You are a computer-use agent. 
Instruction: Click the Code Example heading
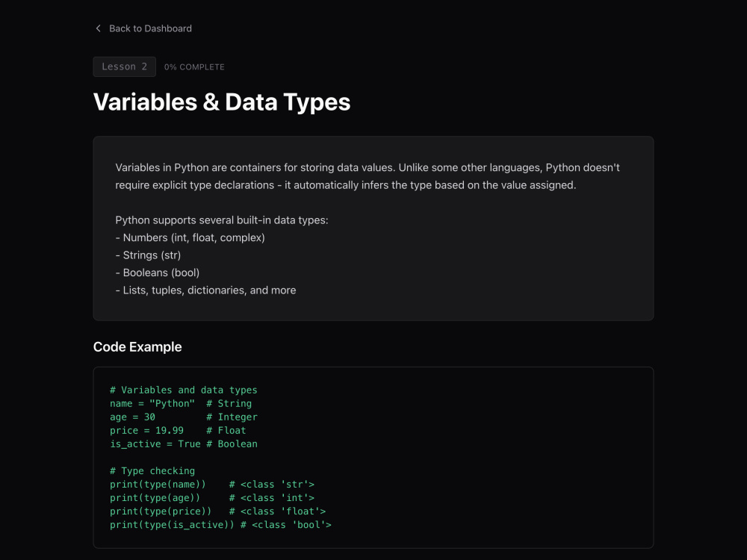[137, 346]
